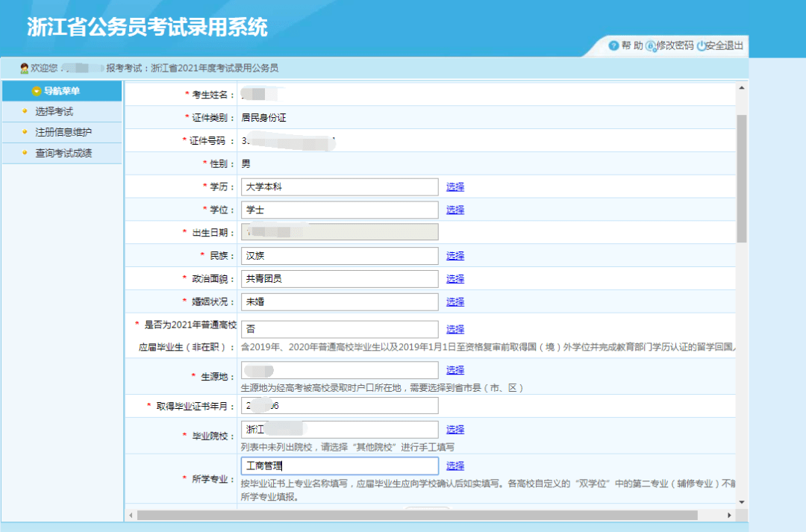Focus the 婚姻状况 field showing 未婚
The width and height of the screenshot is (806, 532).
pos(340,301)
